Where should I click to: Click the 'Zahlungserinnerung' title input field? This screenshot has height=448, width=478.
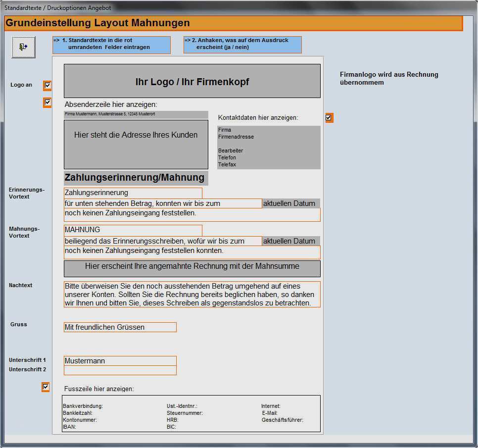(x=133, y=193)
